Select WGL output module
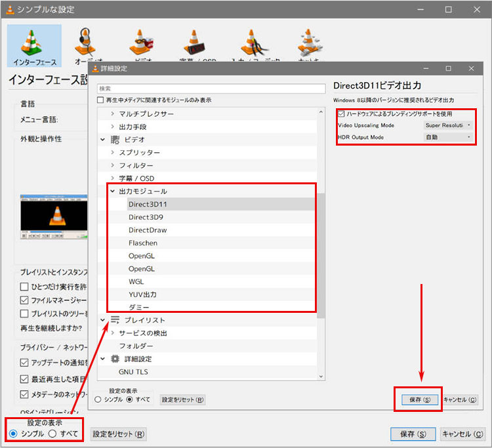The image size is (492, 448). 136,281
